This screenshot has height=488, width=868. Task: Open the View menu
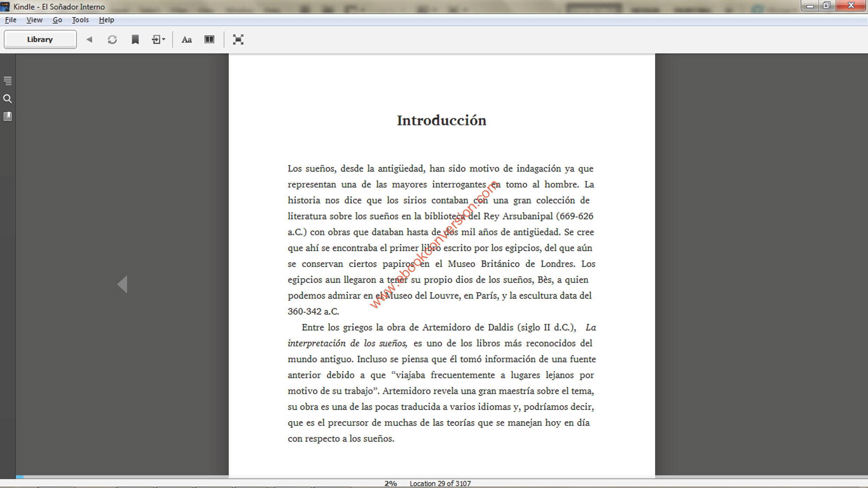34,20
